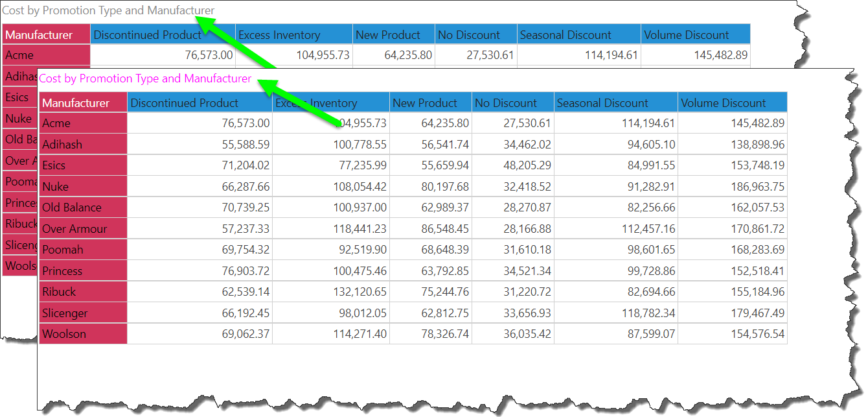Screen dimensions: 868x417
Task: Select the Acme row label in the front table
Action: pos(83,123)
